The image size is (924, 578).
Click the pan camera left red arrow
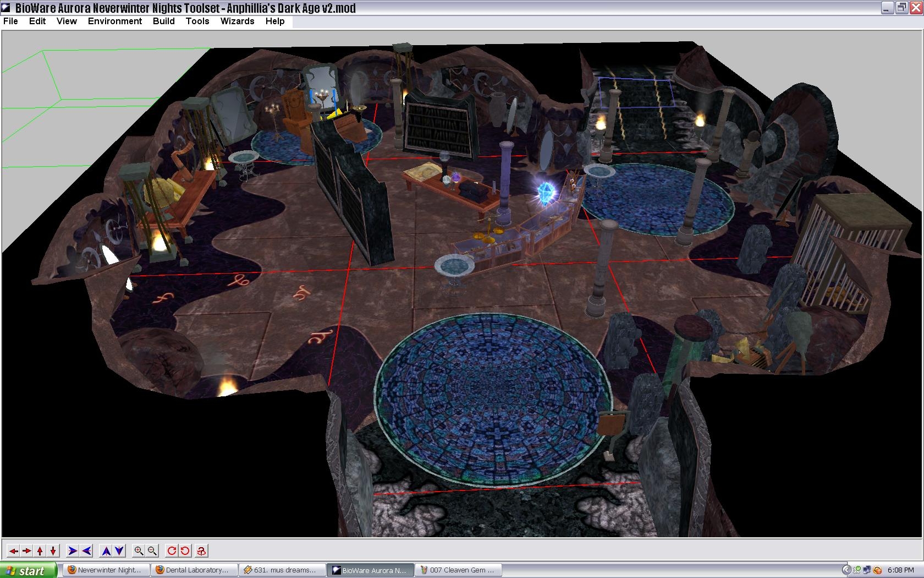13,550
